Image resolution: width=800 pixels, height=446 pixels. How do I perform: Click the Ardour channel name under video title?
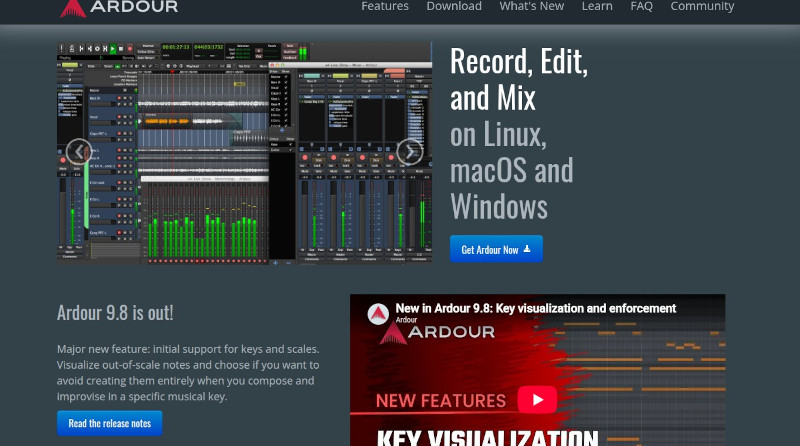(406, 320)
